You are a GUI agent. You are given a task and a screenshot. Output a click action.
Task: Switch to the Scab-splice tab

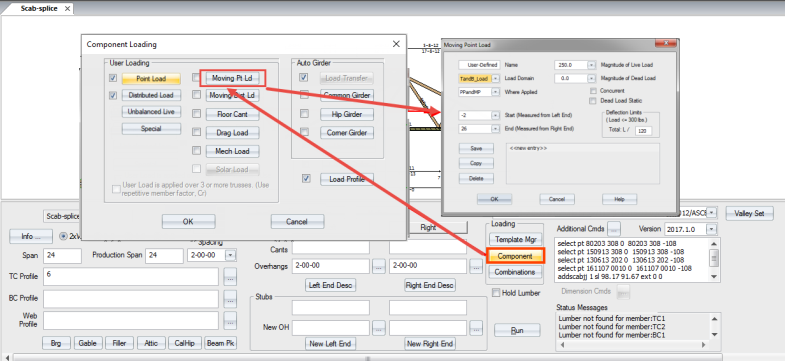coord(39,9)
